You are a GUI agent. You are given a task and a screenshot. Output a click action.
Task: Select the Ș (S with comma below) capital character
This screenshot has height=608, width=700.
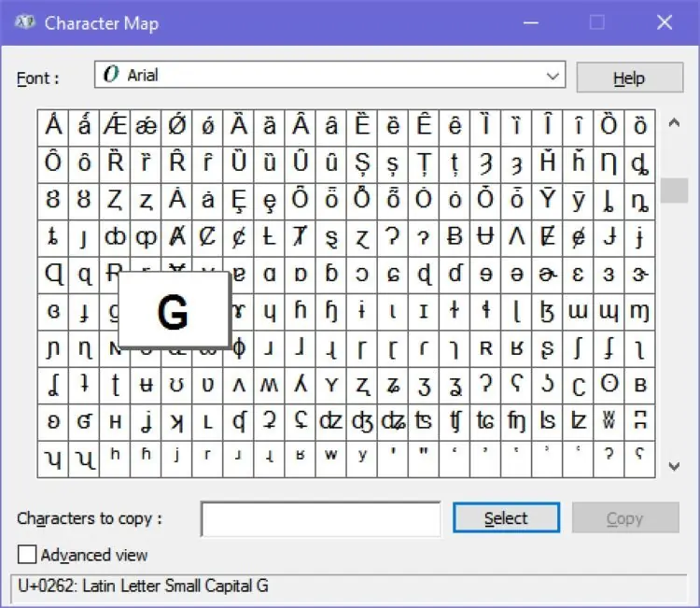click(x=362, y=164)
